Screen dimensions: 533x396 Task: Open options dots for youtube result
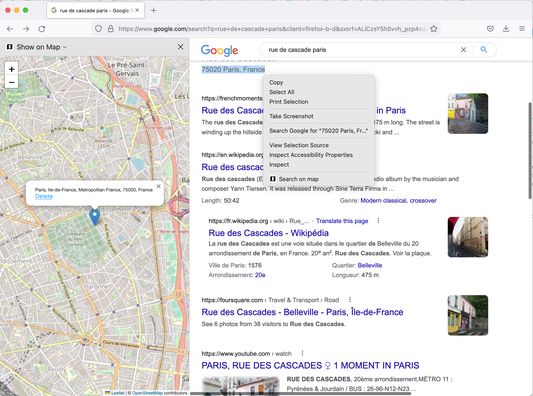click(x=302, y=354)
